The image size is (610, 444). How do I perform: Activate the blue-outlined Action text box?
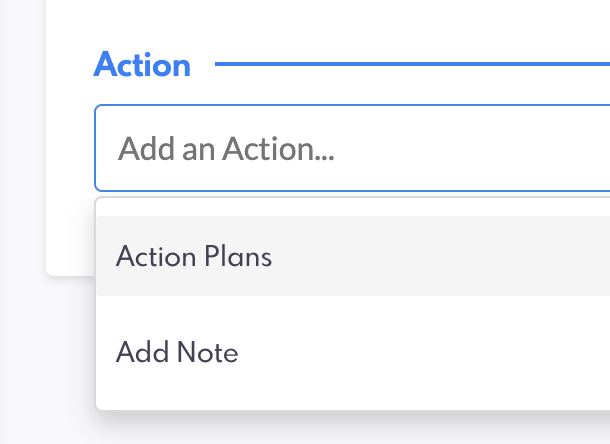click(352, 149)
